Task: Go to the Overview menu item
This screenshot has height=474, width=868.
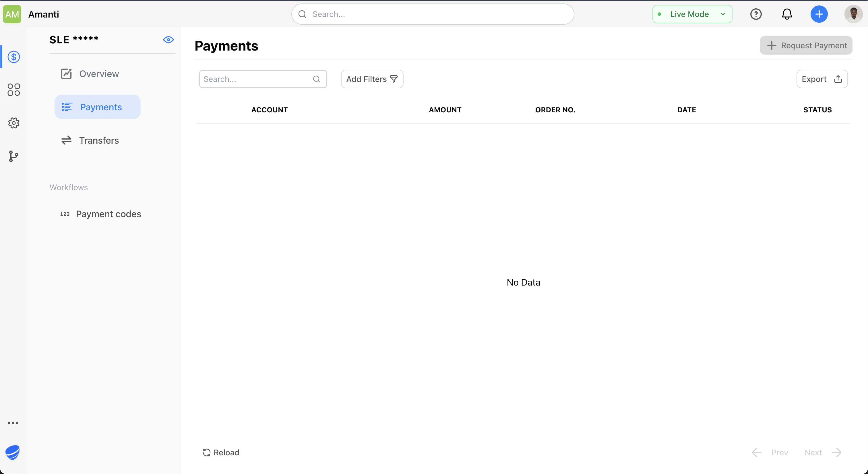Action: coord(99,74)
